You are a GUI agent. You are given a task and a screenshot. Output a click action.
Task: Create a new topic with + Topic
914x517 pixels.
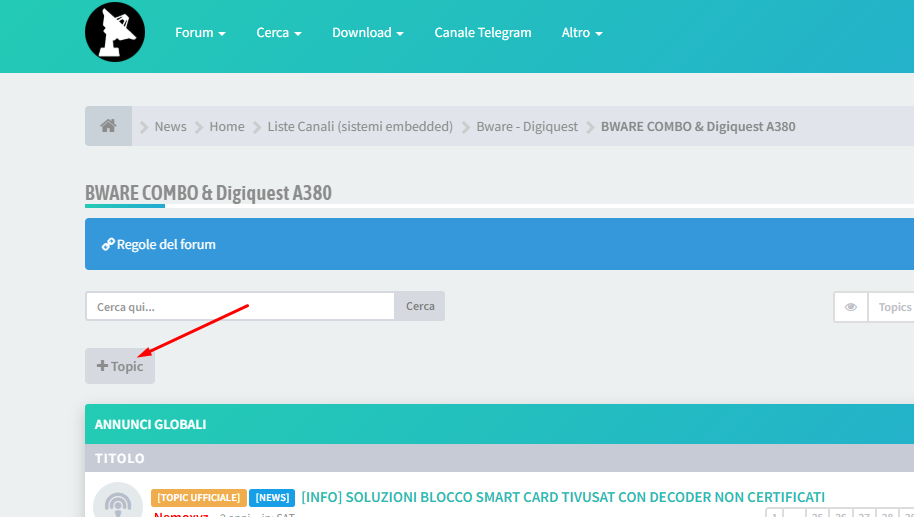click(120, 366)
